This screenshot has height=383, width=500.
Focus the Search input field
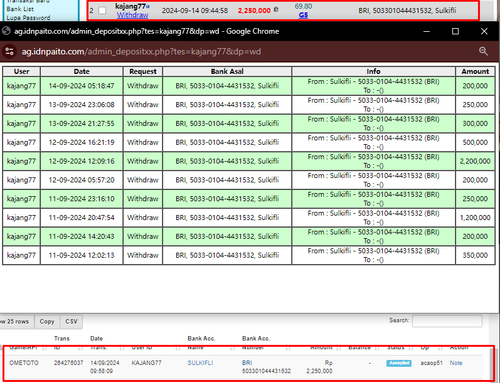pos(447,321)
